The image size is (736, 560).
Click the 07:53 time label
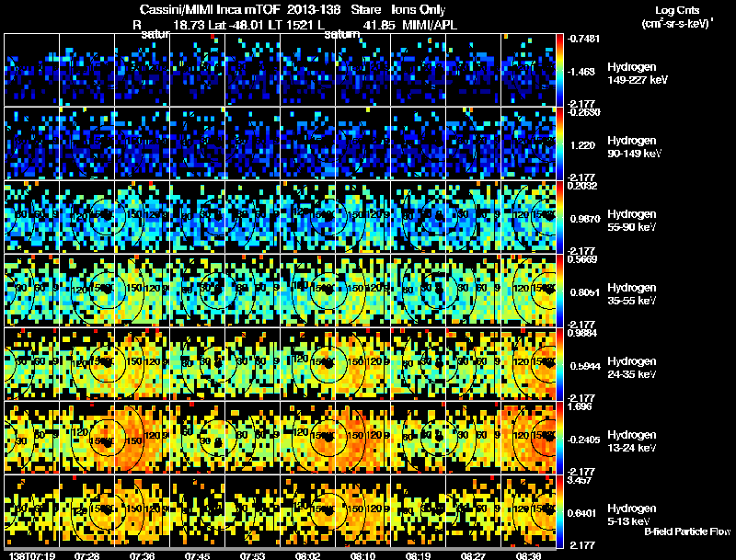[252, 556]
